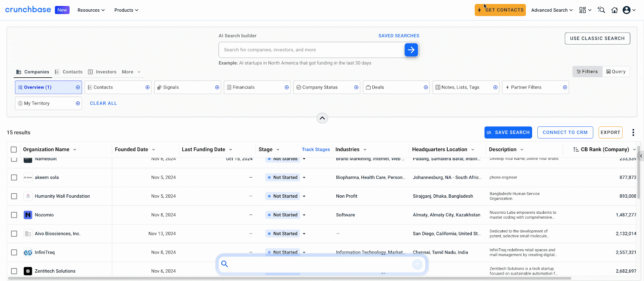The height and width of the screenshot is (281, 644).
Task: Click the side panel collapse arrow at right edge
Action: 641,156
